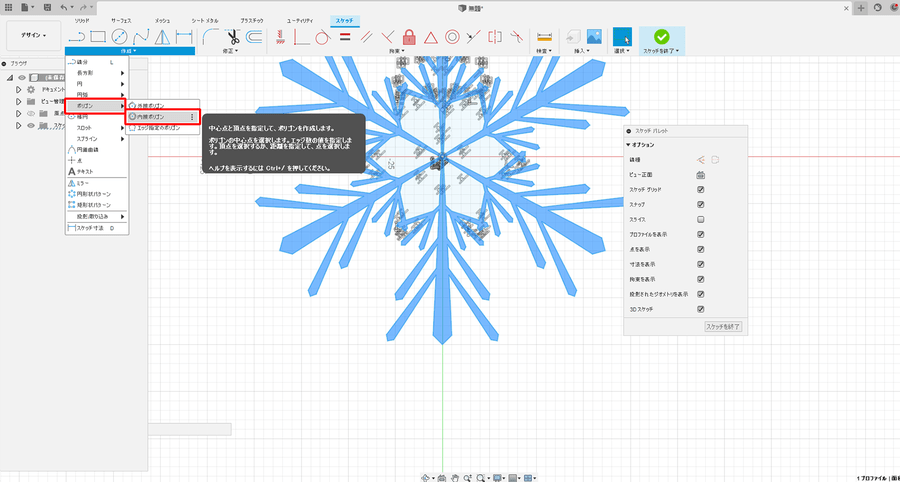Open the スケッチを終了 dropdown label
The image size is (900, 482).
pyautogui.click(x=661, y=51)
